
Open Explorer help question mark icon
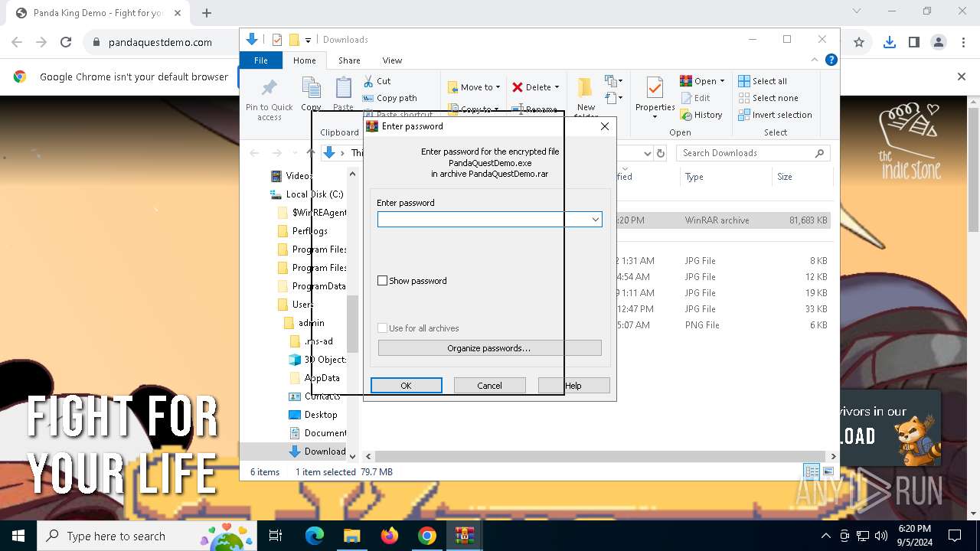[x=831, y=60]
